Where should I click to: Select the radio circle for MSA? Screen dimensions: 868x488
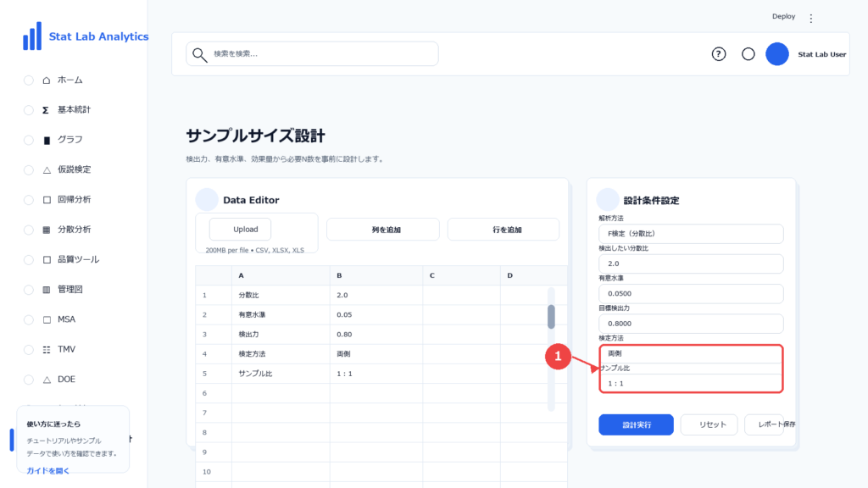29,319
